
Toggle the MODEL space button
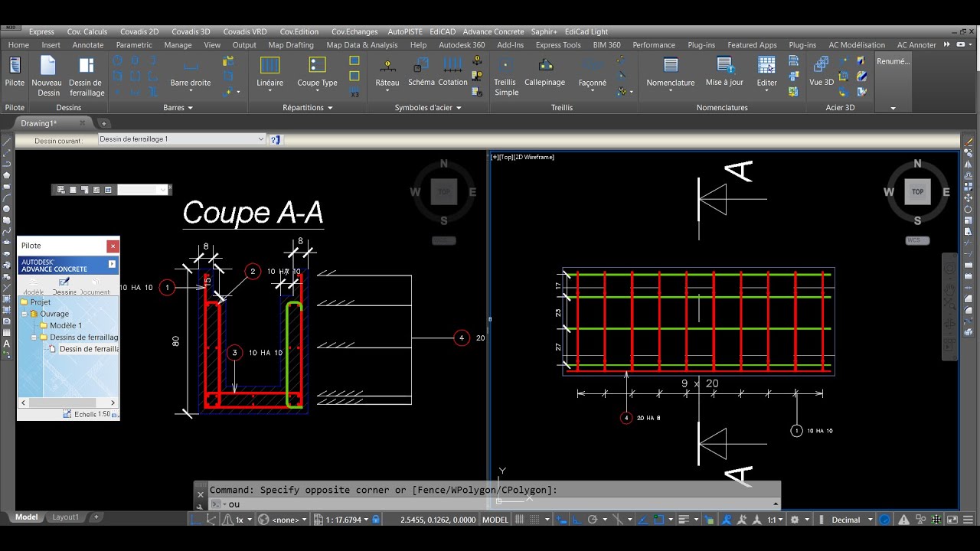495,520
